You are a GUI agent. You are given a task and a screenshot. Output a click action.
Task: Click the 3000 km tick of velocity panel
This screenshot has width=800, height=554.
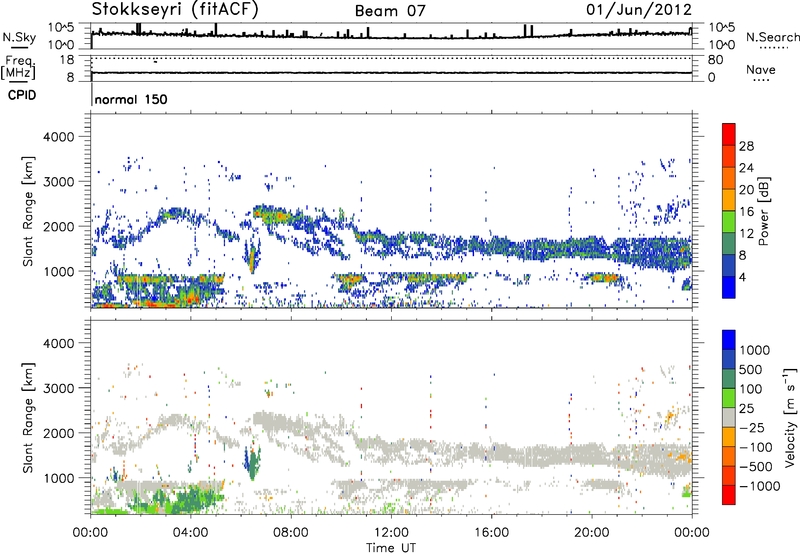click(x=58, y=388)
